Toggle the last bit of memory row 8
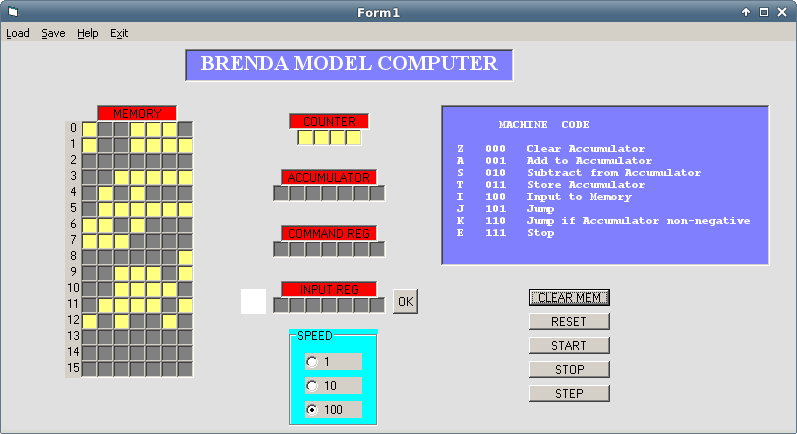 click(x=185, y=257)
